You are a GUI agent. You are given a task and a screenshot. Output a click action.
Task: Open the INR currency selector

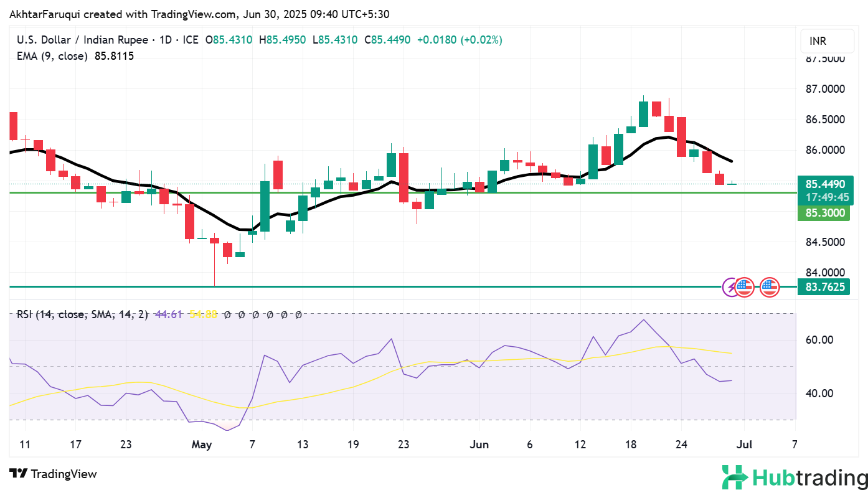[x=826, y=41]
